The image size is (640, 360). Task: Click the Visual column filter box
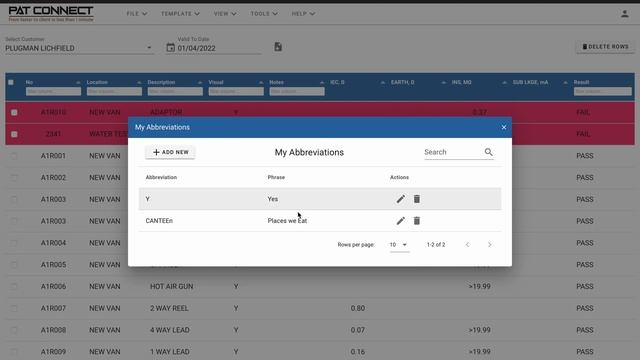236,91
